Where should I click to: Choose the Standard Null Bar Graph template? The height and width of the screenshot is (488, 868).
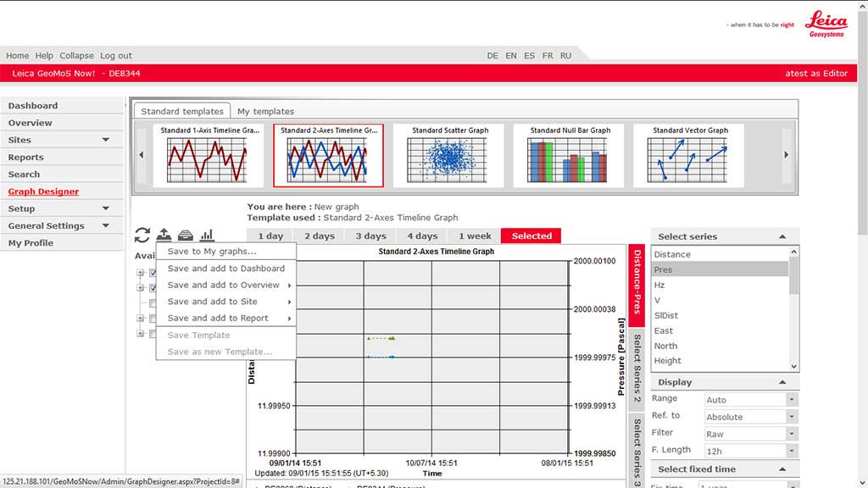[x=569, y=156]
